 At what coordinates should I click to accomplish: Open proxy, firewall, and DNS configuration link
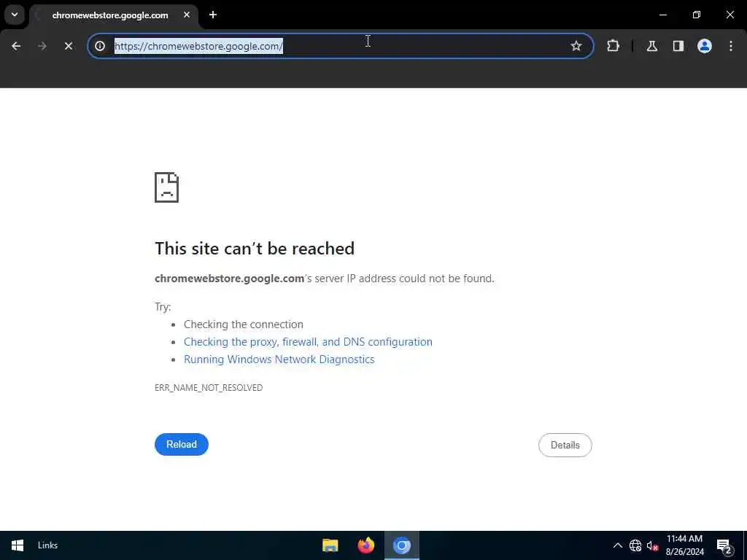[308, 342]
